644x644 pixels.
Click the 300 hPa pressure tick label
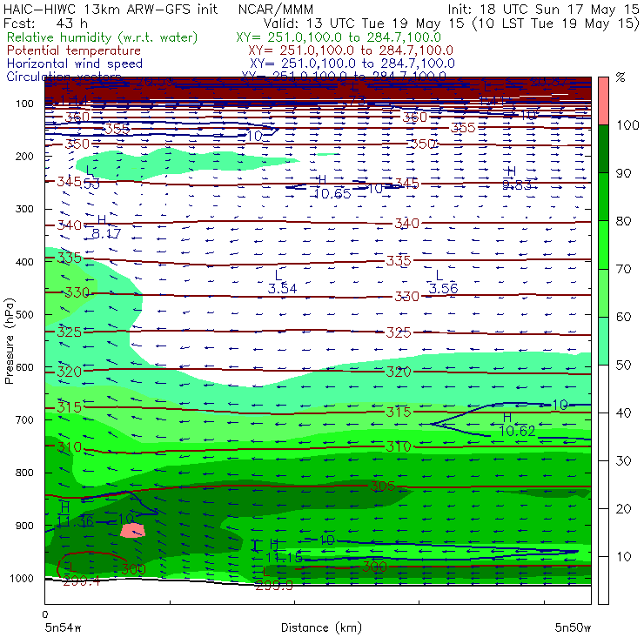click(x=24, y=209)
